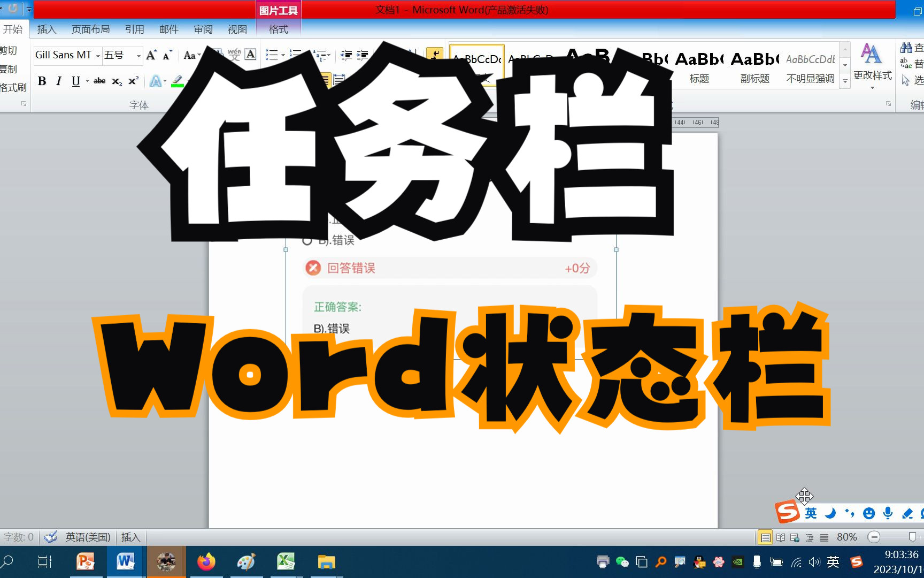
Task: Expand the underline style dropdown arrow
Action: [x=87, y=81]
